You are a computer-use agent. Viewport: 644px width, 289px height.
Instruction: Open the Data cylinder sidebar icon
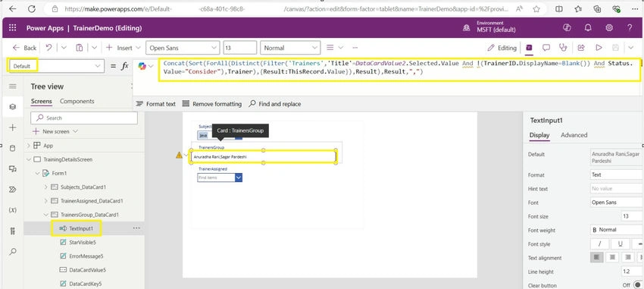pyautogui.click(x=12, y=149)
